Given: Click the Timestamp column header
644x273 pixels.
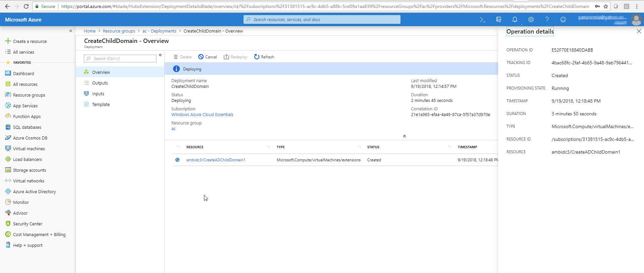Looking at the screenshot, I should tap(467, 147).
